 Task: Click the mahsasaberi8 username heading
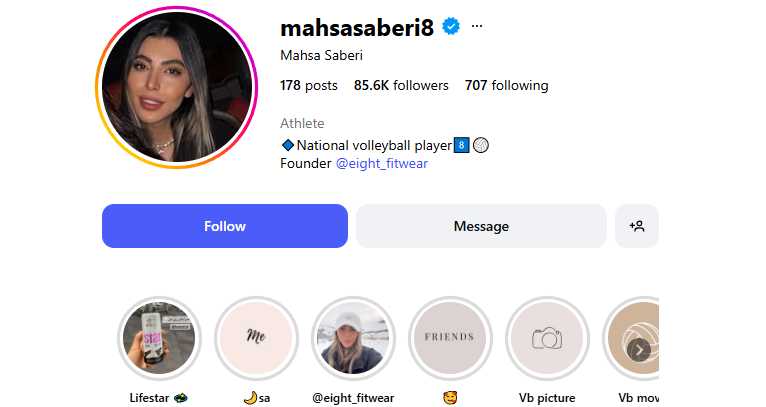pos(357,27)
